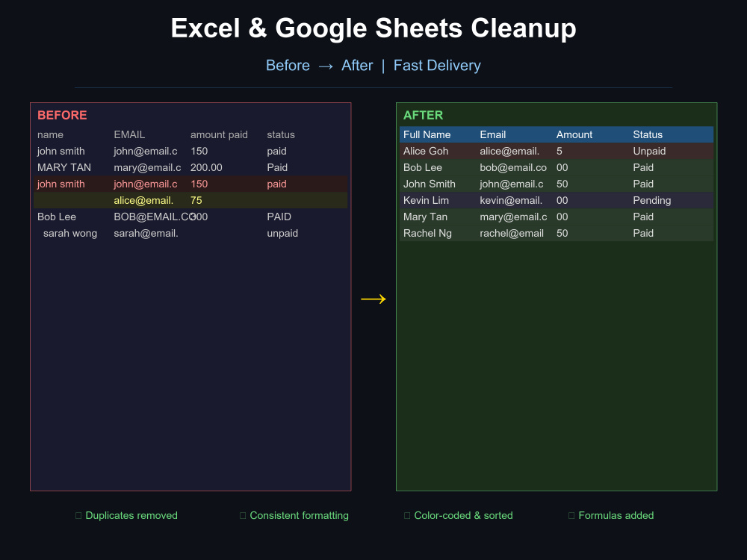
Task: Select the Full Name column header
Action: 427,134
